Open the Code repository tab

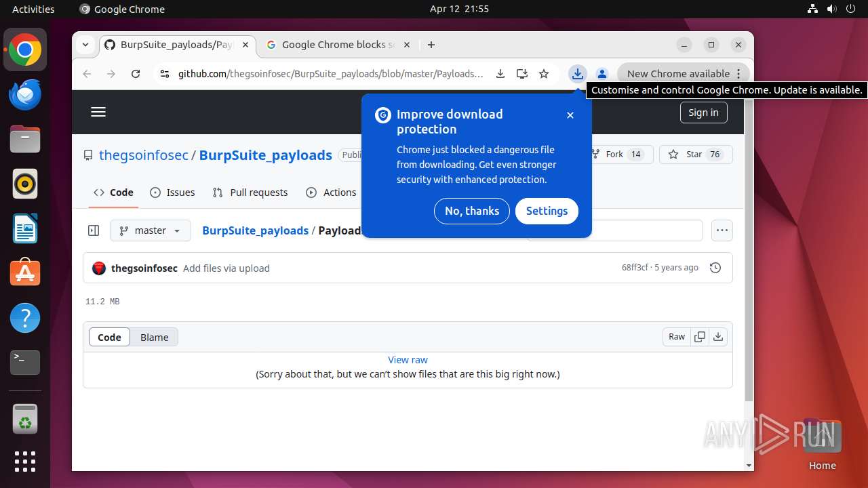[x=113, y=192]
